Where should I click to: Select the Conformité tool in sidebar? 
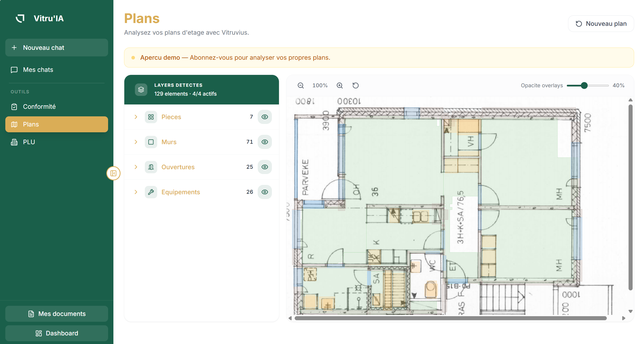point(39,106)
